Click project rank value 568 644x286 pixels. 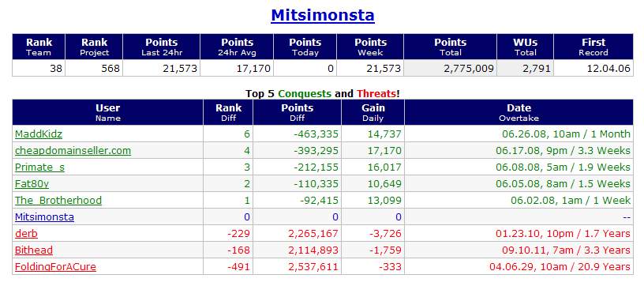110,68
